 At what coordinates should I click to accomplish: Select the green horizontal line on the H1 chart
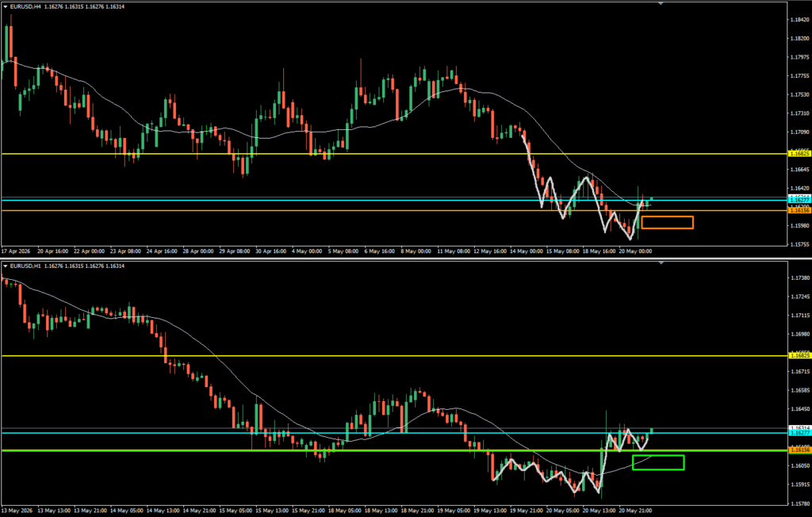click(x=393, y=450)
